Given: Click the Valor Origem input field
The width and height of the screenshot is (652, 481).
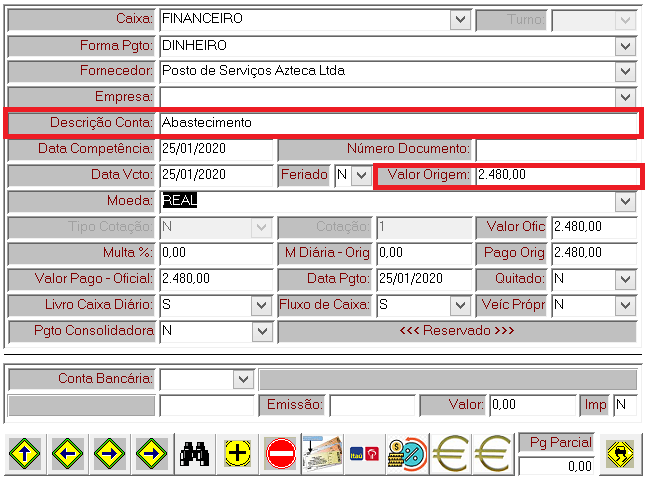Looking at the screenshot, I should point(555,175).
